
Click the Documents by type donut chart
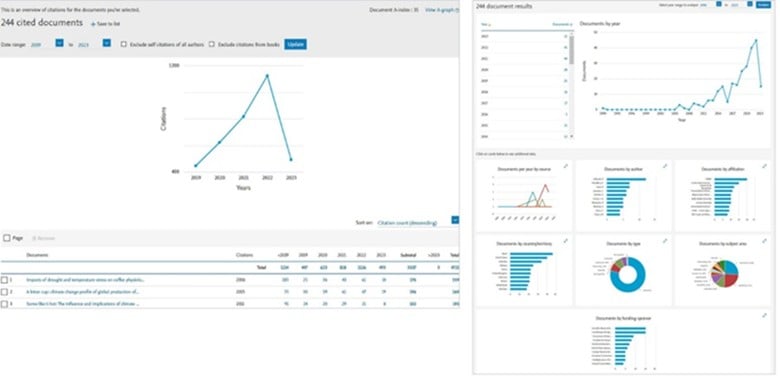(627, 275)
